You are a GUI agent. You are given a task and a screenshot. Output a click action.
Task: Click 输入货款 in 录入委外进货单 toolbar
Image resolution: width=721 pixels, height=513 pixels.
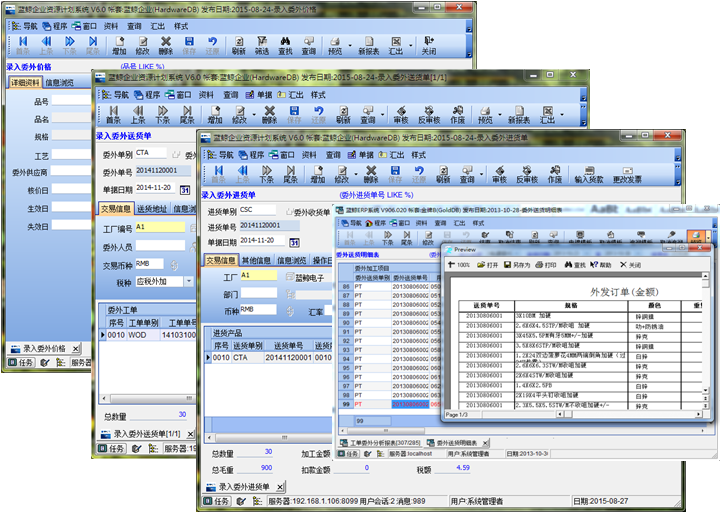point(589,175)
